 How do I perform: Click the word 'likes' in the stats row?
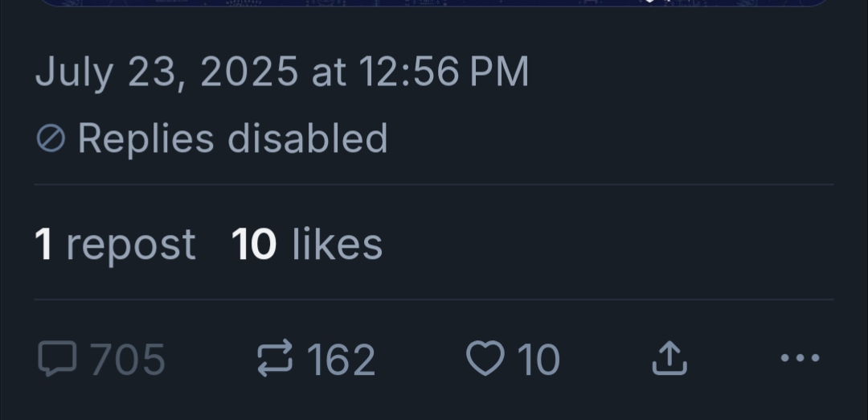pyautogui.click(x=337, y=245)
